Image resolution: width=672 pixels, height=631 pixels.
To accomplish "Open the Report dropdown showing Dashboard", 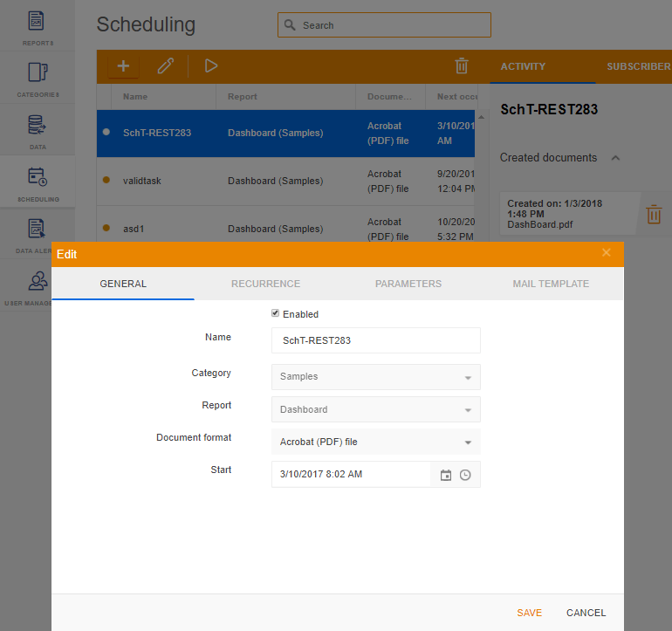I will pyautogui.click(x=376, y=409).
